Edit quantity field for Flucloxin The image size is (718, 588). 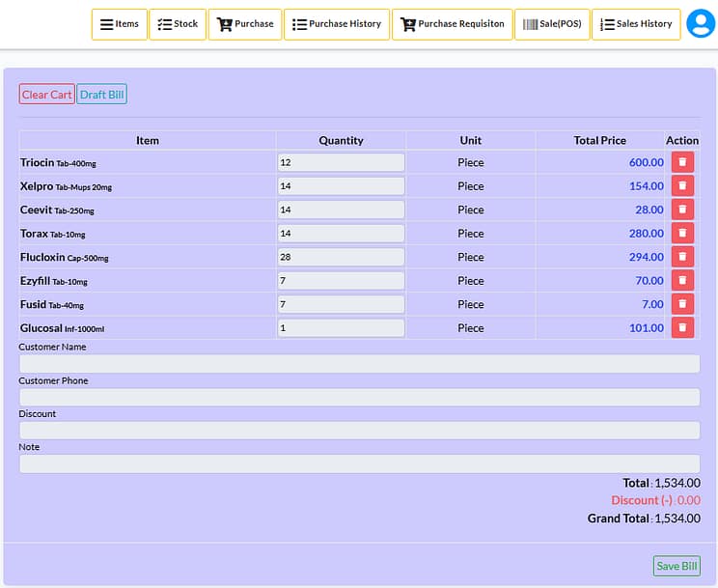[341, 257]
